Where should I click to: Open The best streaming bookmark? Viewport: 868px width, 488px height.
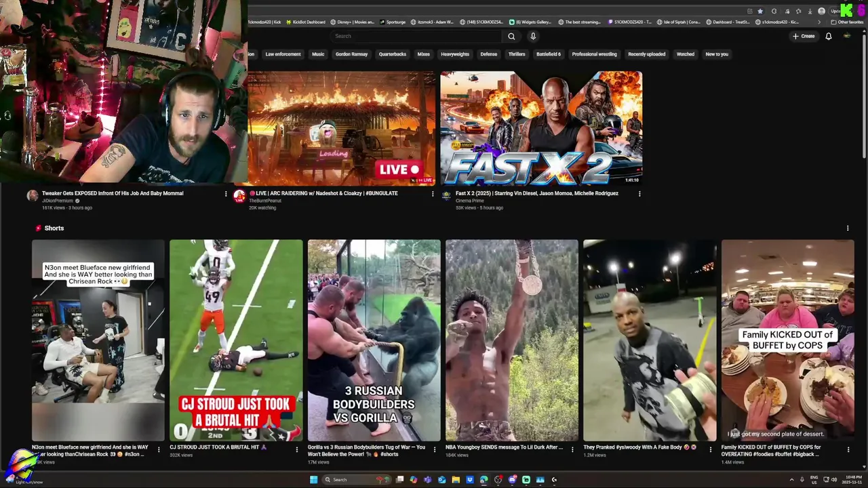[578, 22]
